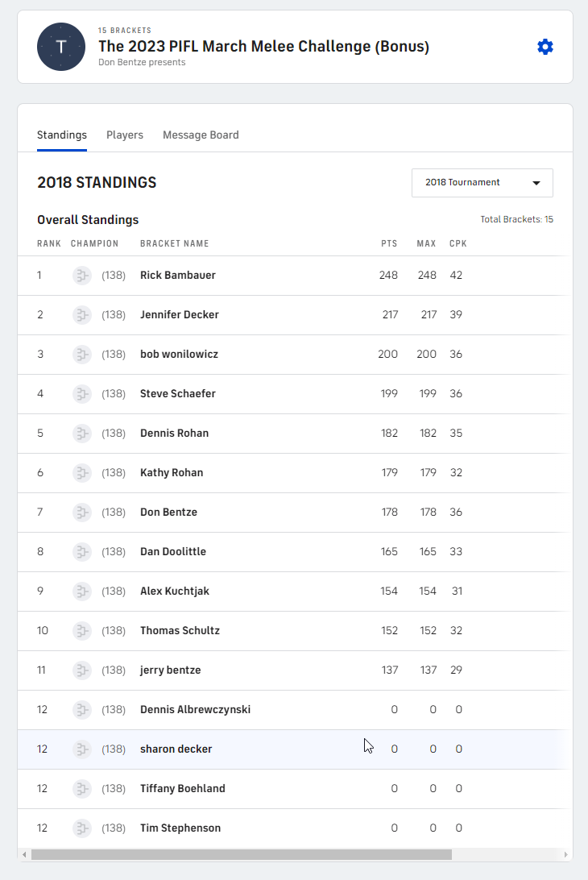Click Dan Doolittle's champion bracket icon
Viewport: 588px width, 880px height.
pyautogui.click(x=81, y=552)
